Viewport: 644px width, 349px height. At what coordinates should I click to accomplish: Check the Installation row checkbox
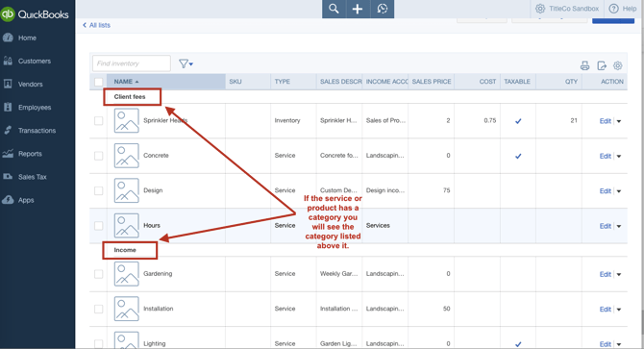click(x=99, y=309)
